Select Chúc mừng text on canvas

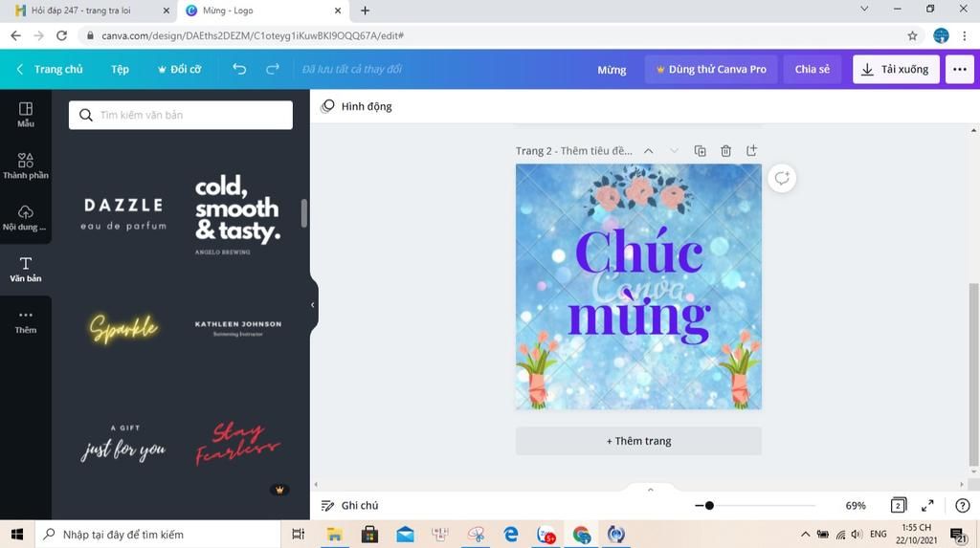tap(638, 286)
